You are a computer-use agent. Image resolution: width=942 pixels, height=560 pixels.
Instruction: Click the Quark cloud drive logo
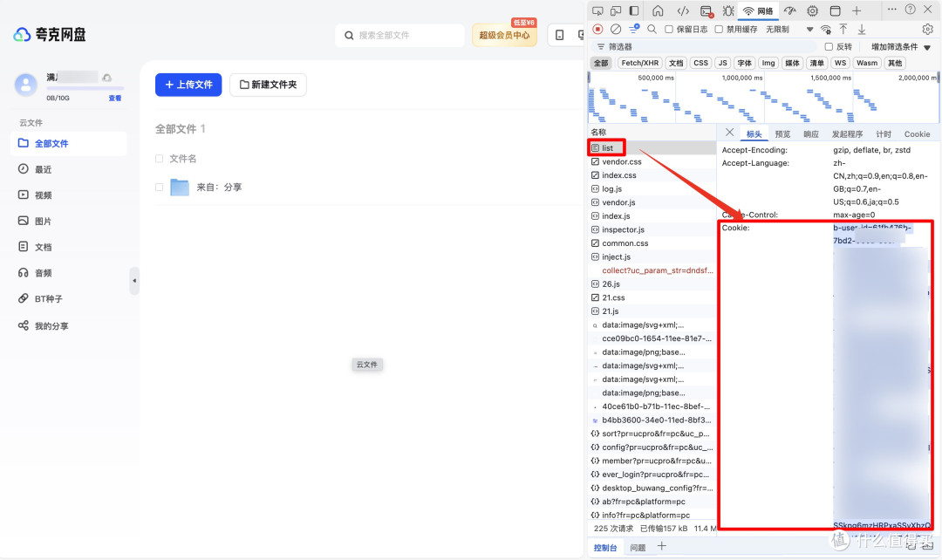pyautogui.click(x=50, y=35)
